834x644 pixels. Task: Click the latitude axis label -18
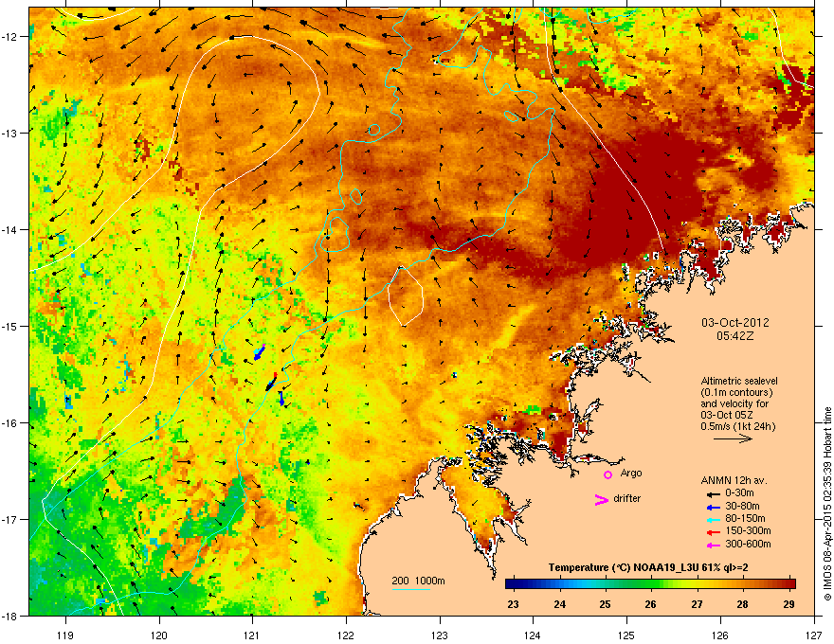[9, 616]
